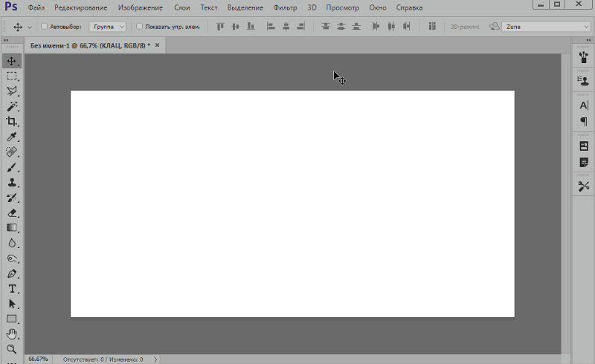Open the Группа auto-select dropdown

tap(108, 27)
